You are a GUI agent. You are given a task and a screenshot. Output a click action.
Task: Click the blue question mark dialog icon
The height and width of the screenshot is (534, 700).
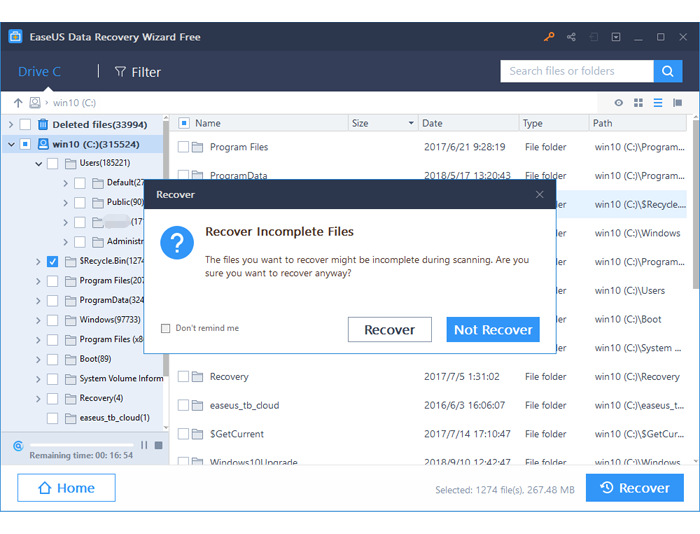pos(177,242)
